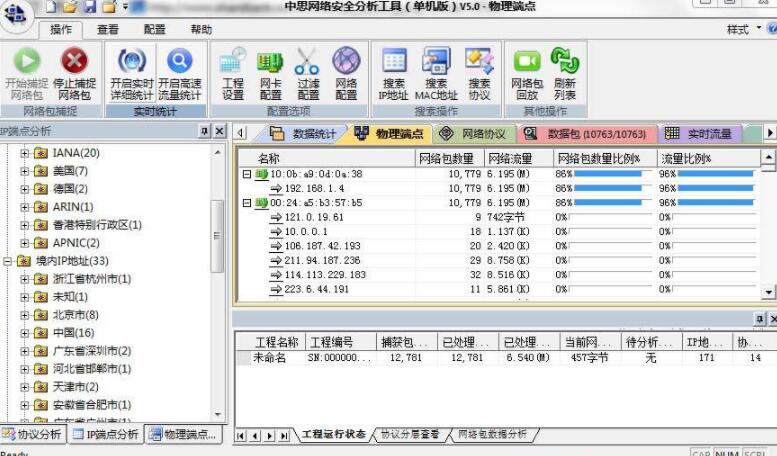Screen dimensions: 777x456
Task: Search by MAC address (搜索MAC地址)
Action: (x=436, y=73)
